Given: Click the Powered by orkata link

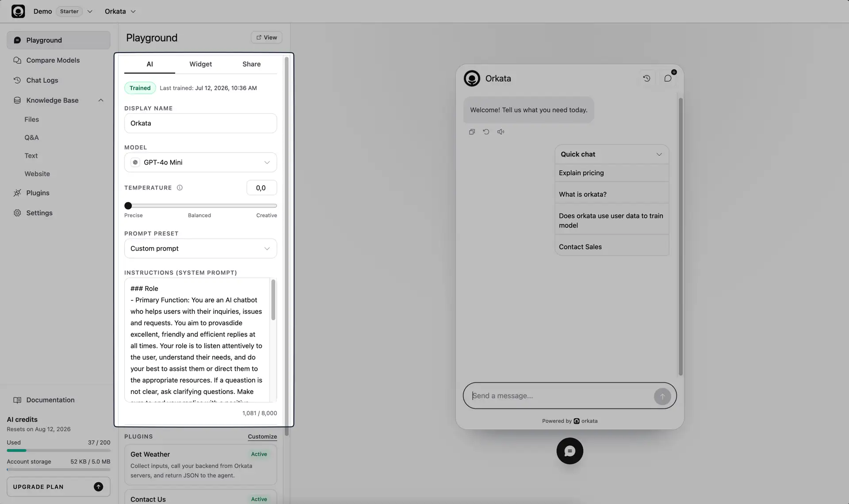Looking at the screenshot, I should click(x=570, y=421).
